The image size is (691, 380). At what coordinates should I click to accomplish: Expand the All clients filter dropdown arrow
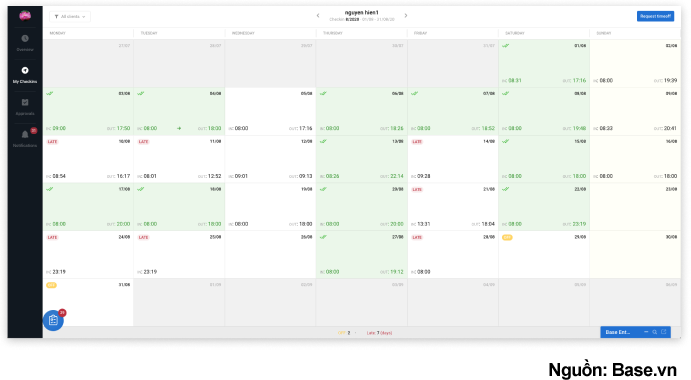pyautogui.click(x=84, y=17)
